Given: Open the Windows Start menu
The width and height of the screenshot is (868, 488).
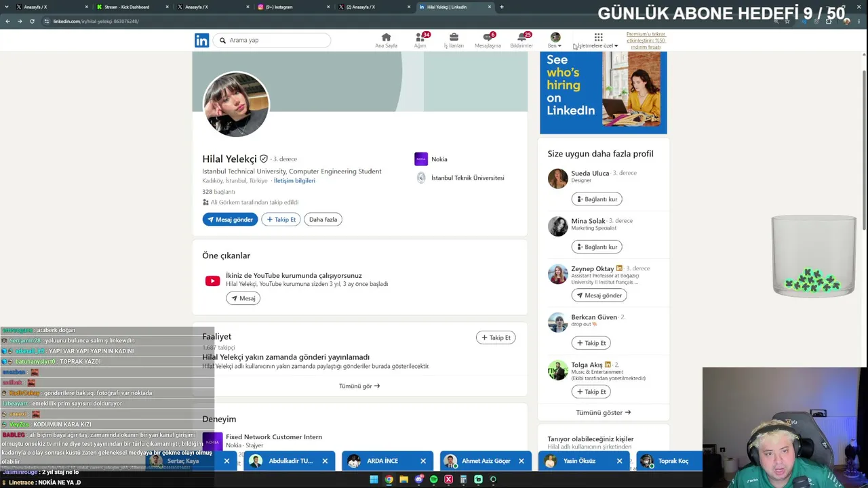Looking at the screenshot, I should tap(374, 480).
